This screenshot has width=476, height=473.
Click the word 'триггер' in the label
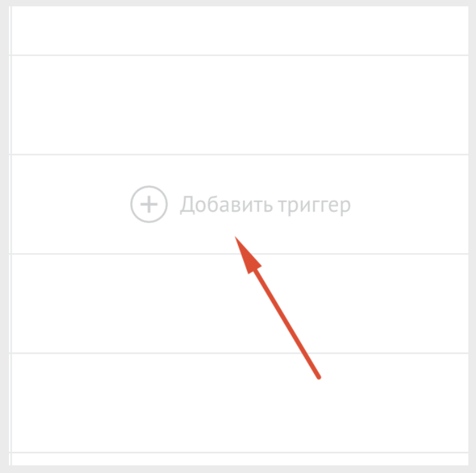(315, 206)
